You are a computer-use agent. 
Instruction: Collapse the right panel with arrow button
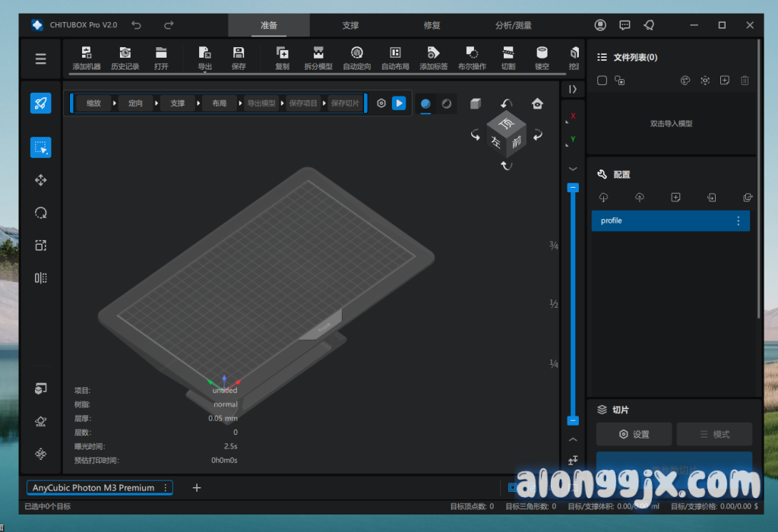573,89
